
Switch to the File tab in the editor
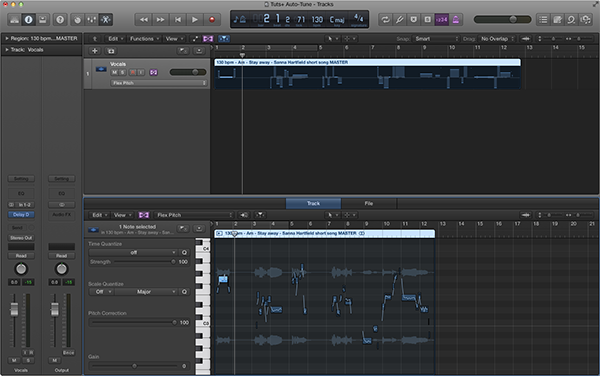pyautogui.click(x=368, y=203)
